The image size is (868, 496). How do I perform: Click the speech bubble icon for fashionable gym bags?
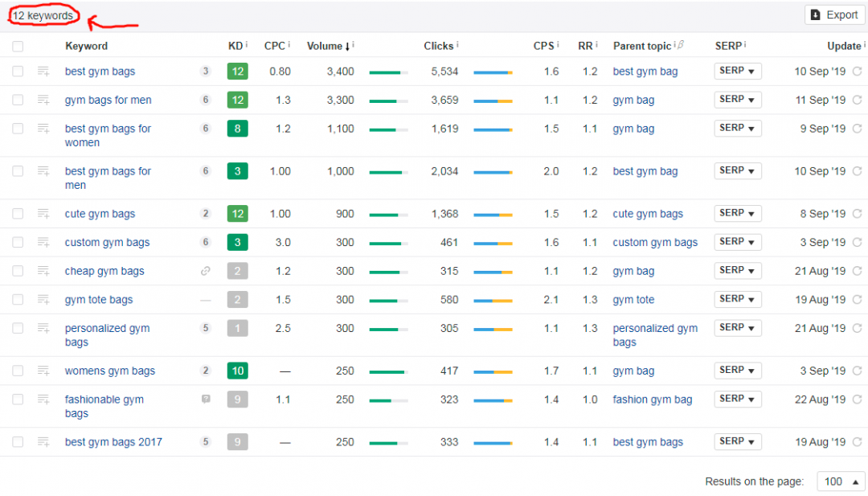point(206,399)
